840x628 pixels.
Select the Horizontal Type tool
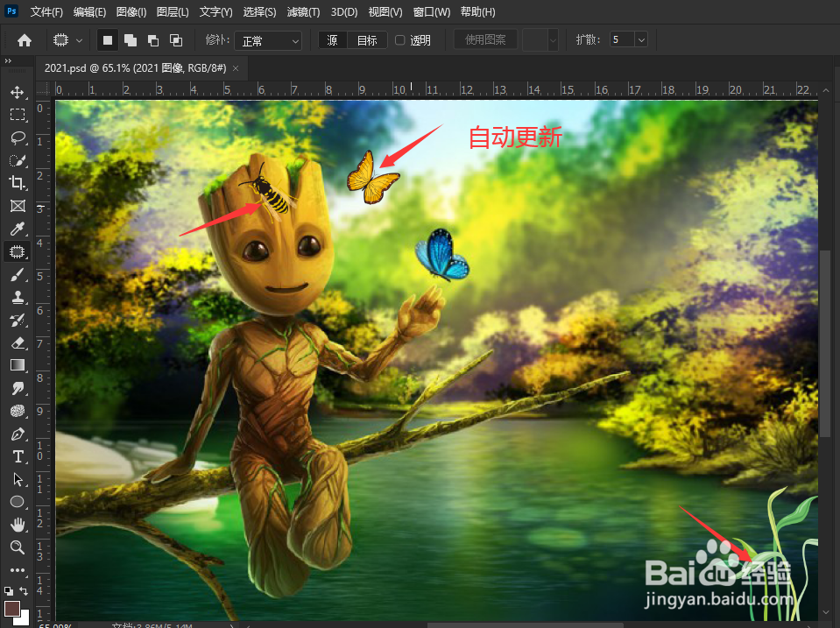click(x=18, y=456)
